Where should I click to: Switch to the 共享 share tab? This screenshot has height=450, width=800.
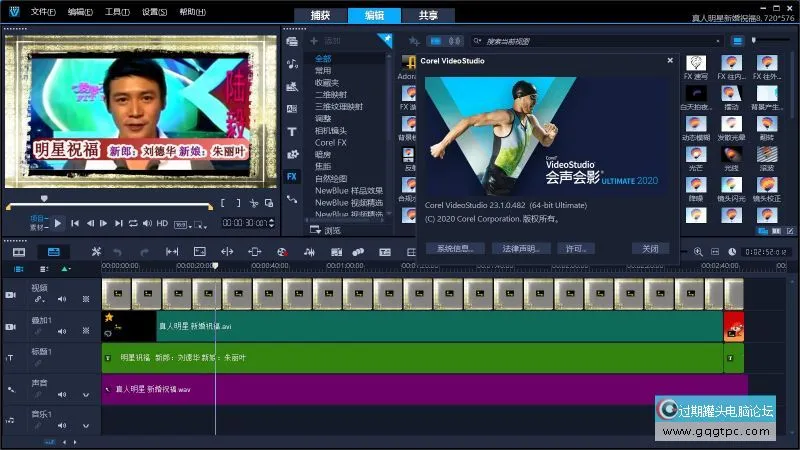(428, 15)
